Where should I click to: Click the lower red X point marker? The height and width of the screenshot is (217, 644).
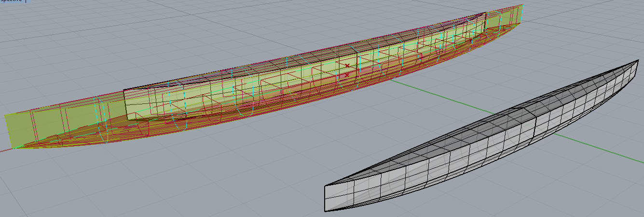[x=347, y=75]
